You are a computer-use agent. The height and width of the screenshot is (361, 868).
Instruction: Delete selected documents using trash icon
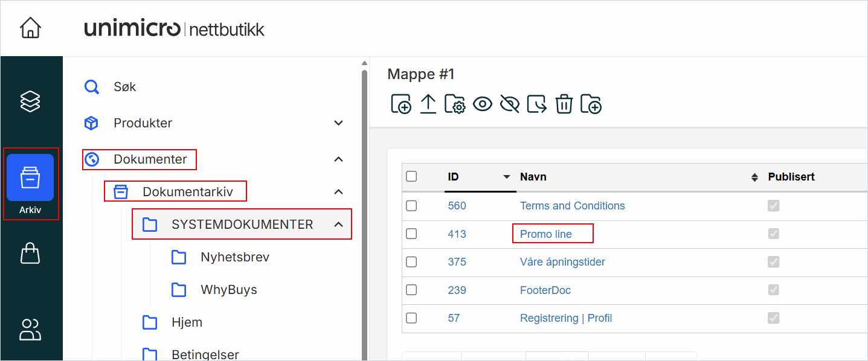coord(564,104)
